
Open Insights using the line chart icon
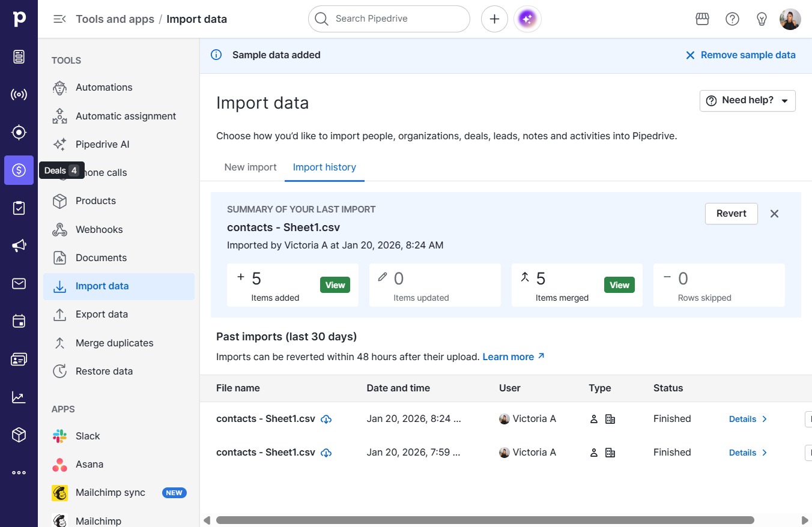19,397
